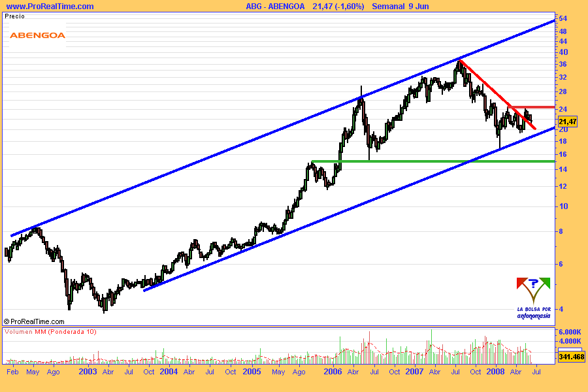Click the 6.000K volume scale label
The image size is (588, 392).
(x=570, y=332)
